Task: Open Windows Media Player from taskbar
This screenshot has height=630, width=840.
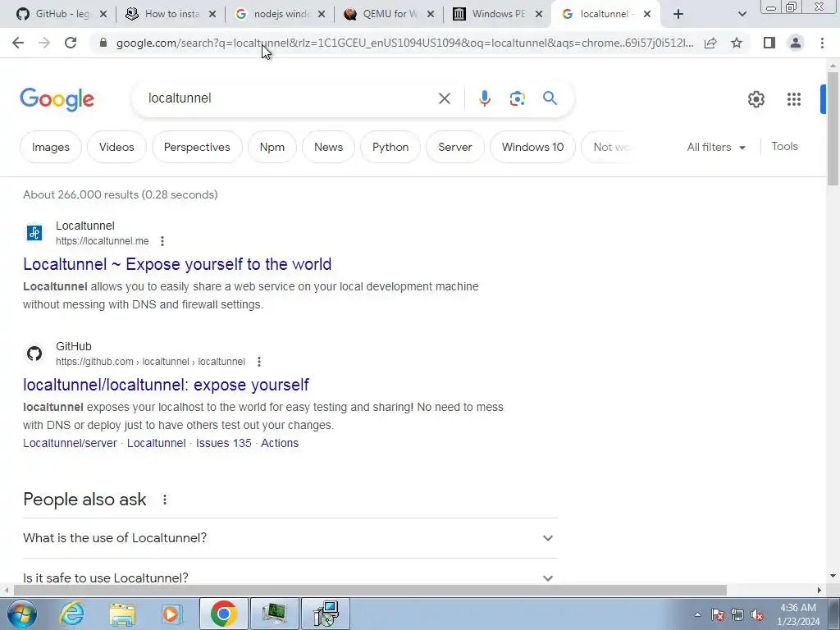Action: click(171, 614)
